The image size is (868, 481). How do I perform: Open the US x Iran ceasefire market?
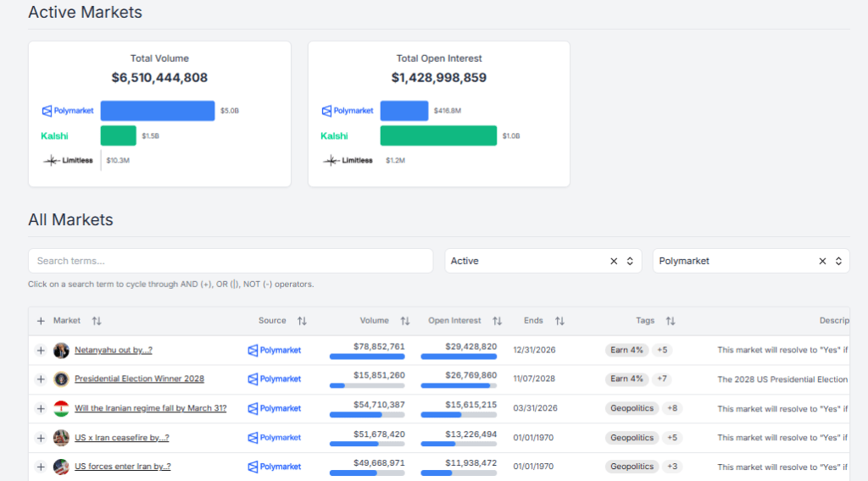tap(121, 438)
